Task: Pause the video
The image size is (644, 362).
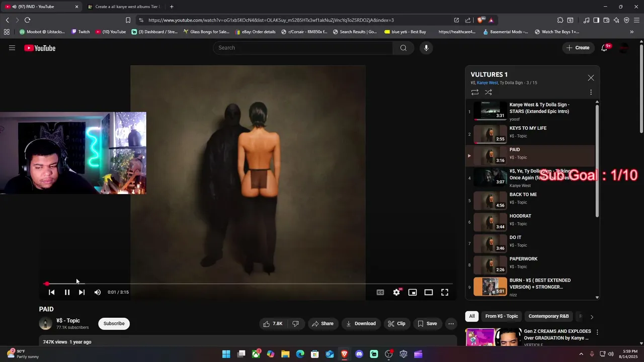Action: tap(67, 292)
